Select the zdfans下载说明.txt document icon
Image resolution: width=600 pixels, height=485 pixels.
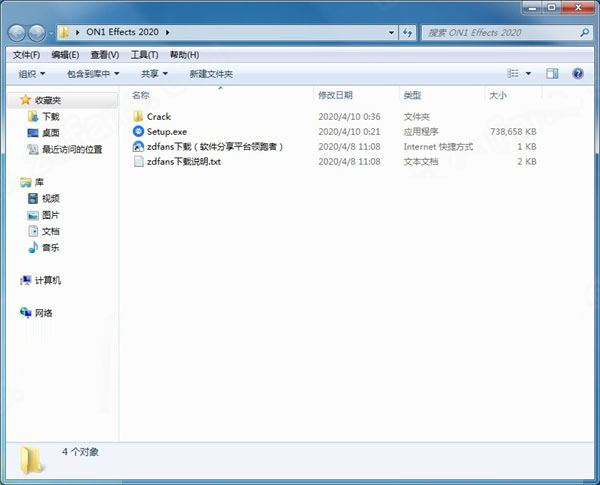point(139,162)
